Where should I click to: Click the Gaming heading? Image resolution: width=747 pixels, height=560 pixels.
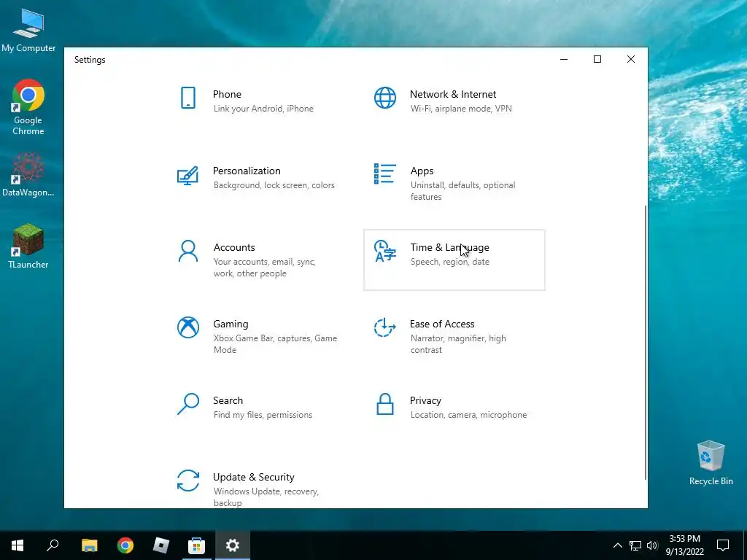tap(231, 324)
